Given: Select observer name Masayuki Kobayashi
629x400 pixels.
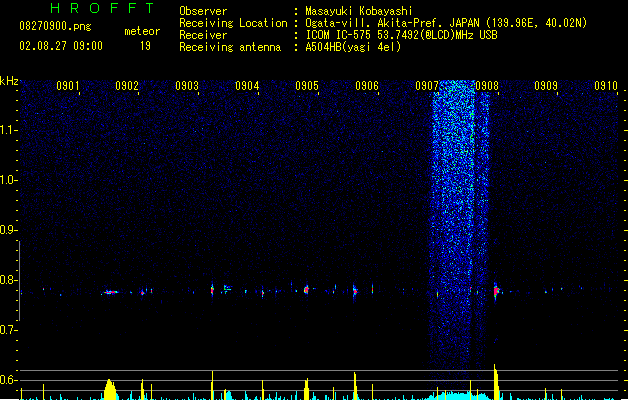Looking at the screenshot, I should pos(359,11).
